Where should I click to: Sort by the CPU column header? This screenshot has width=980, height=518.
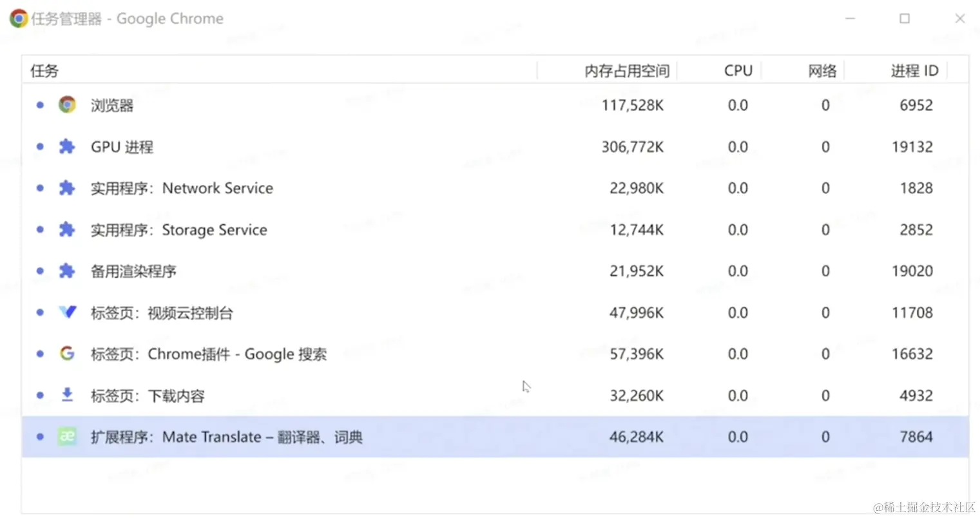point(738,71)
